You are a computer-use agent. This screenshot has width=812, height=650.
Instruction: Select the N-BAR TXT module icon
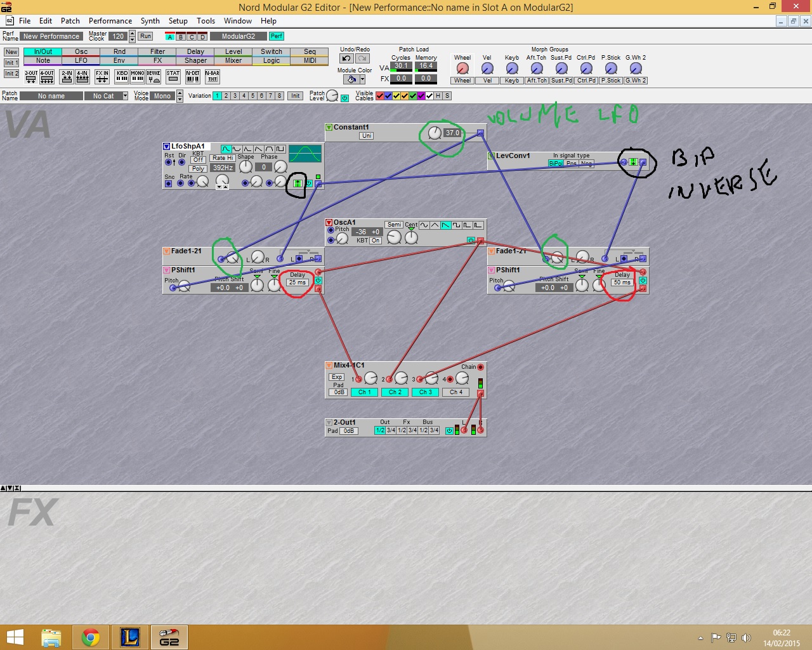point(212,77)
